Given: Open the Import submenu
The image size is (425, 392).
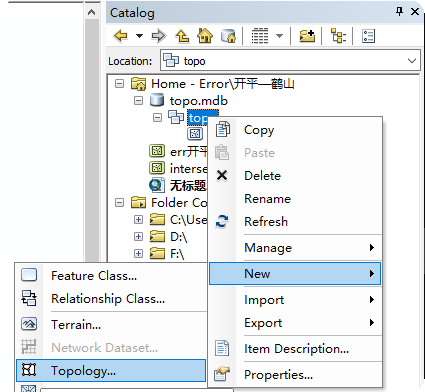Looking at the screenshot, I should tap(295, 300).
